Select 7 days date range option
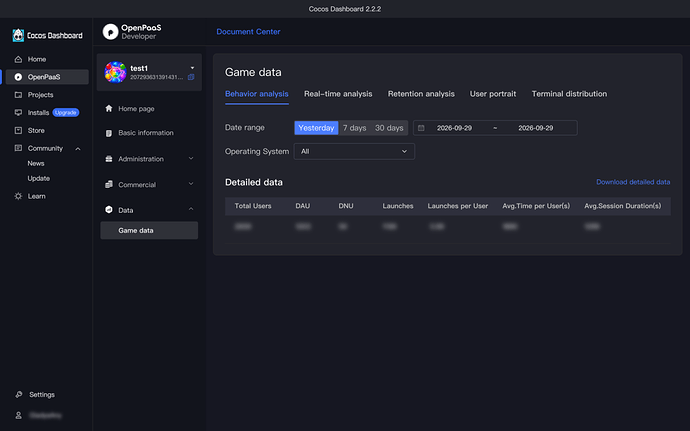 pyautogui.click(x=354, y=128)
